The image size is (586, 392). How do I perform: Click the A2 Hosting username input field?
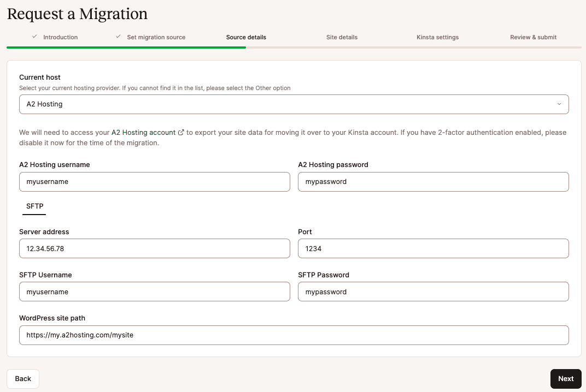click(x=155, y=182)
